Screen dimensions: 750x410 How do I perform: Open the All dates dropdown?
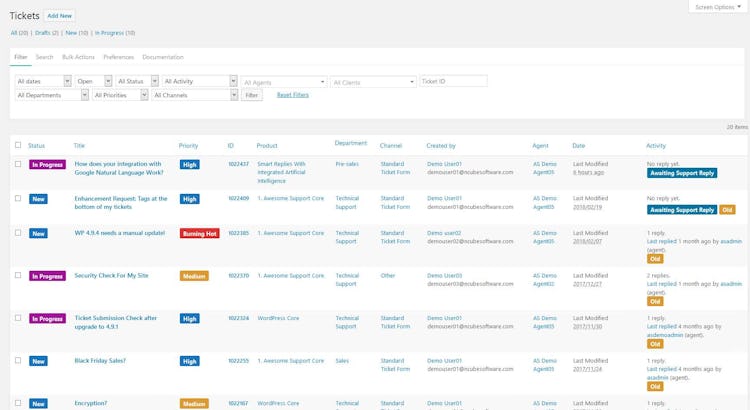point(44,81)
